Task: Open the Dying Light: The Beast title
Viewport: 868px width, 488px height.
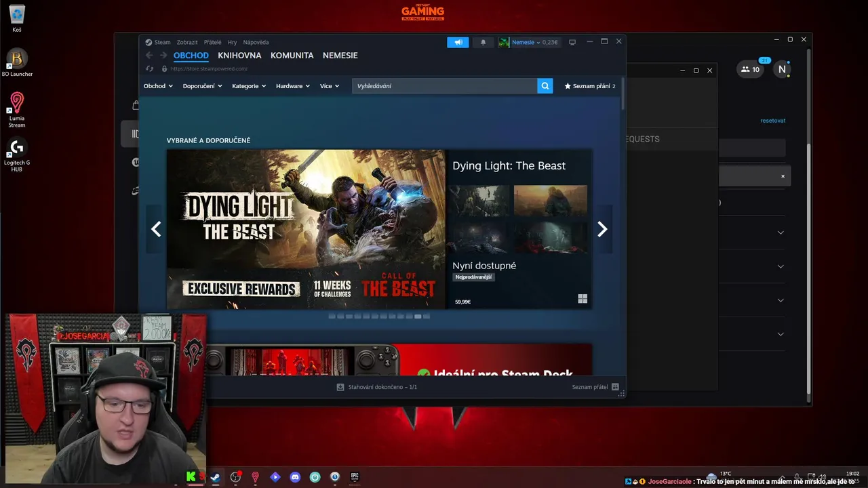Action: click(509, 165)
